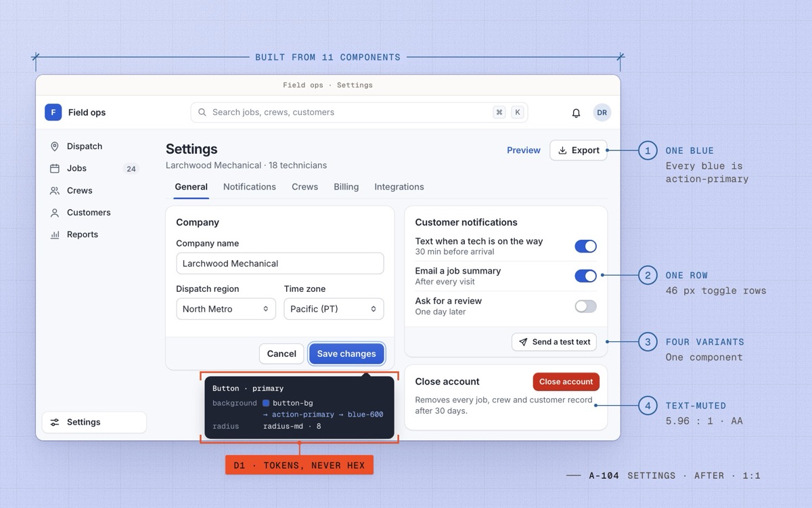The image size is (812, 508).
Task: Click the paper plane icon on Send a test text
Action: point(523,342)
